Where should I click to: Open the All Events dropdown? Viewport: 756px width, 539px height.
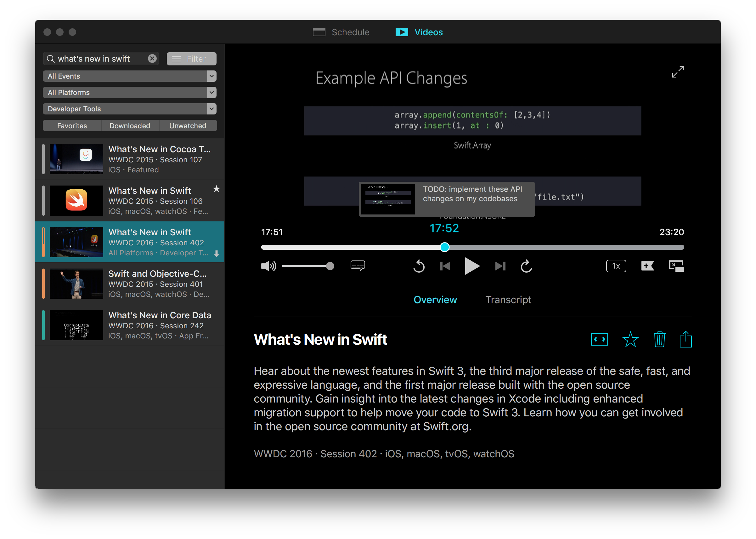(x=130, y=76)
